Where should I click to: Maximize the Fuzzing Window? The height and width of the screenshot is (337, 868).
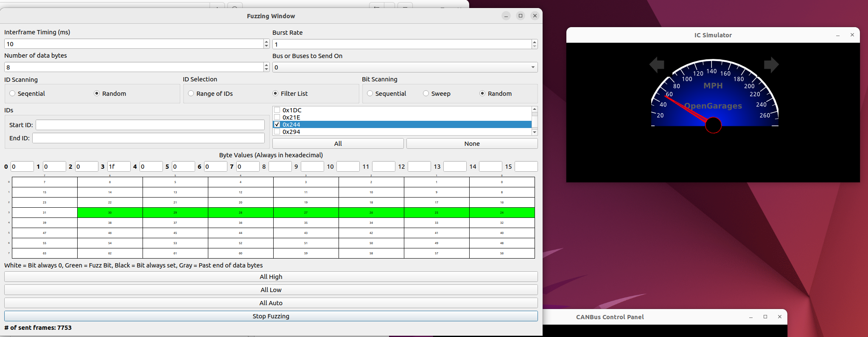pyautogui.click(x=521, y=16)
